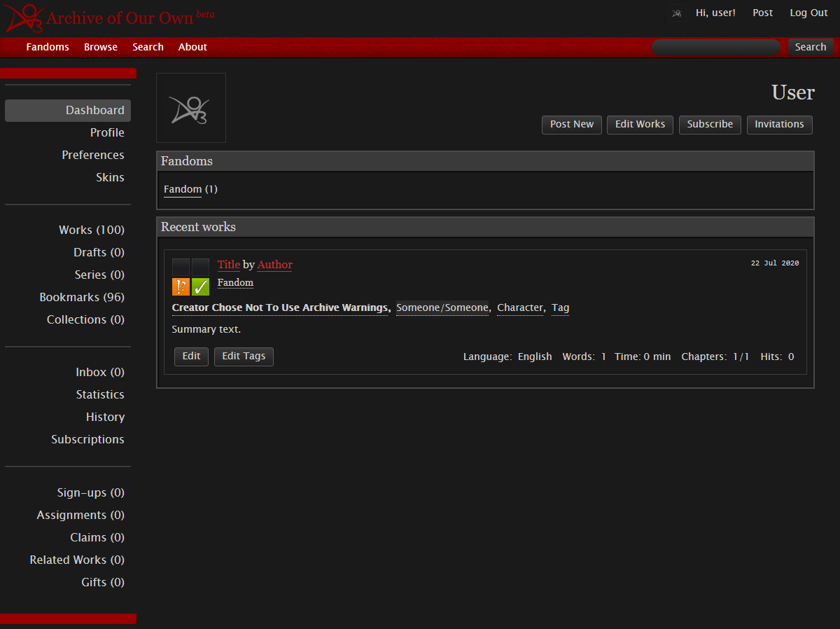Open the Fandoms menu
The height and width of the screenshot is (629, 840).
point(47,47)
